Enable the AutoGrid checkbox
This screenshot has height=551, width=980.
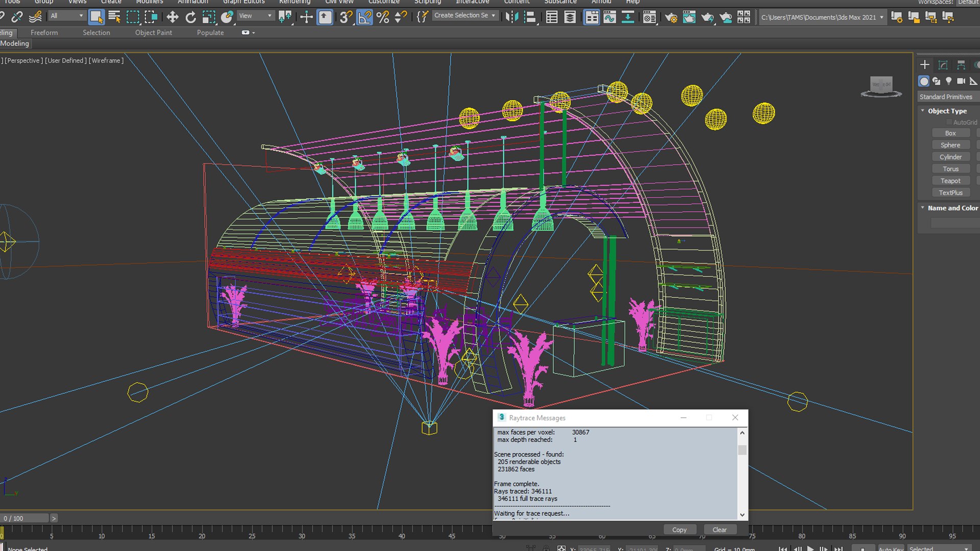tap(949, 122)
